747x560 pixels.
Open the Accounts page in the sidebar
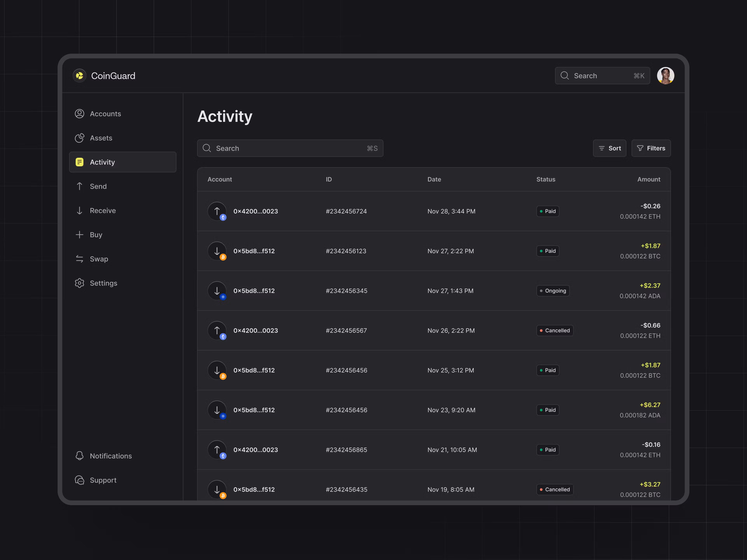coord(105,114)
